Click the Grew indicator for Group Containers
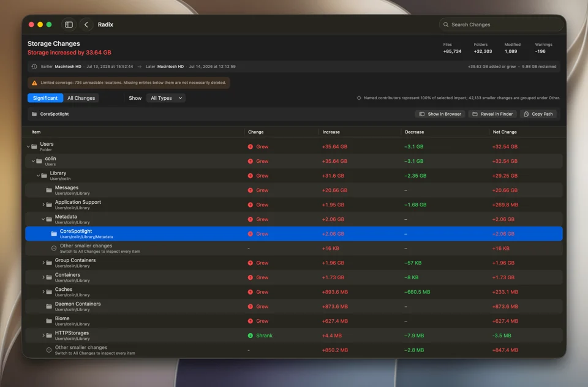 [258, 263]
